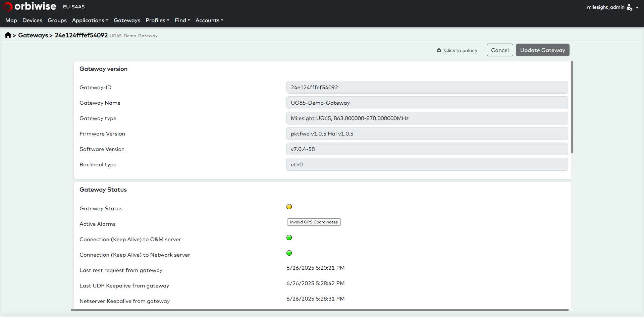This screenshot has height=317, width=644.
Task: Click the Firmware Version label
Action: (x=102, y=134)
